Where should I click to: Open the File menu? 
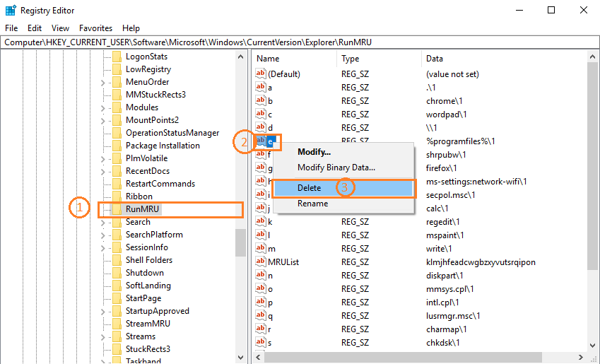click(11, 28)
